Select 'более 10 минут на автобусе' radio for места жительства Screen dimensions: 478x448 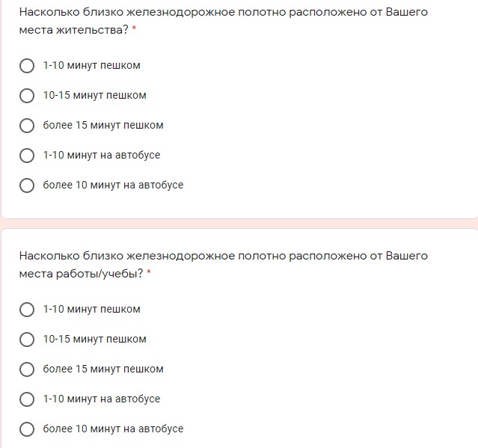[27, 185]
